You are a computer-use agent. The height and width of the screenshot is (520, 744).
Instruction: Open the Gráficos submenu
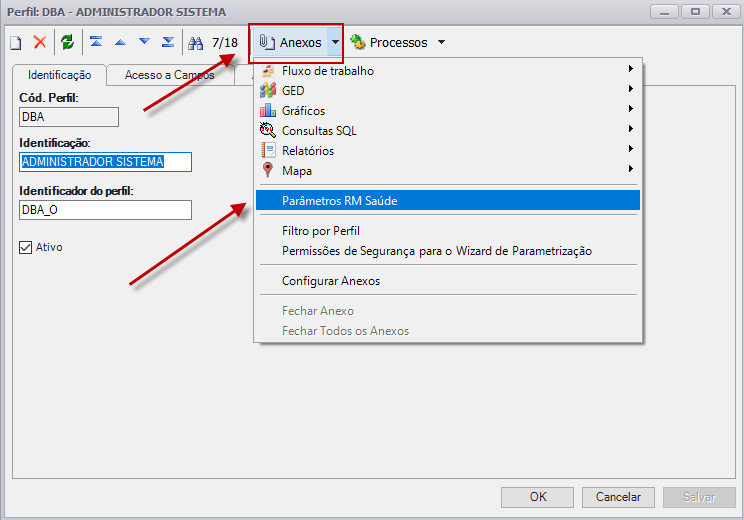[x=447, y=111]
